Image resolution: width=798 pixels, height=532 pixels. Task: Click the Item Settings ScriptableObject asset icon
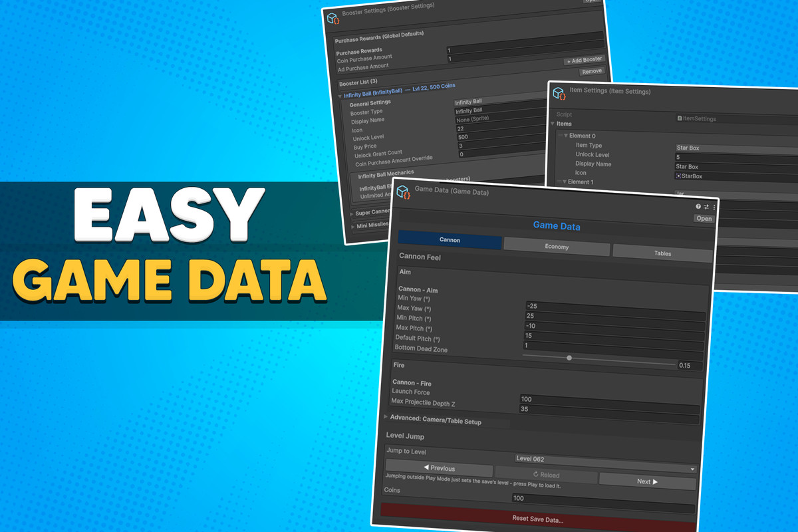pyautogui.click(x=559, y=94)
